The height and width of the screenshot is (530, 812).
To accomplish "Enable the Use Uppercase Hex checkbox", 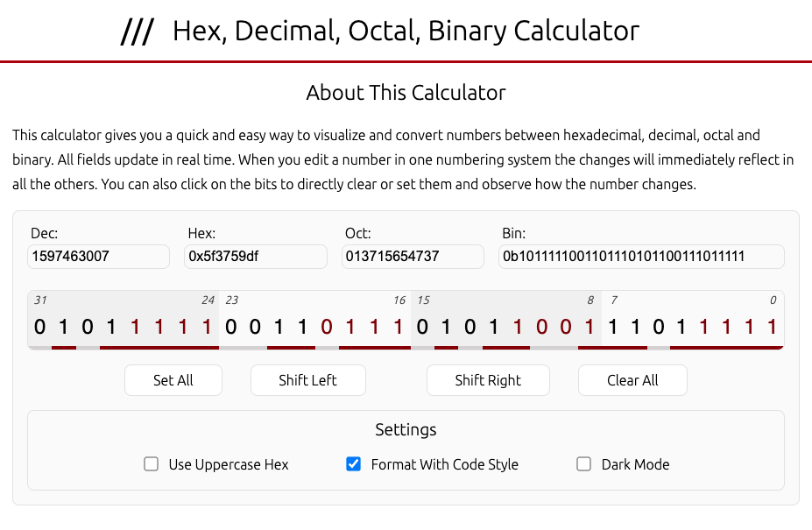I will click(152, 464).
